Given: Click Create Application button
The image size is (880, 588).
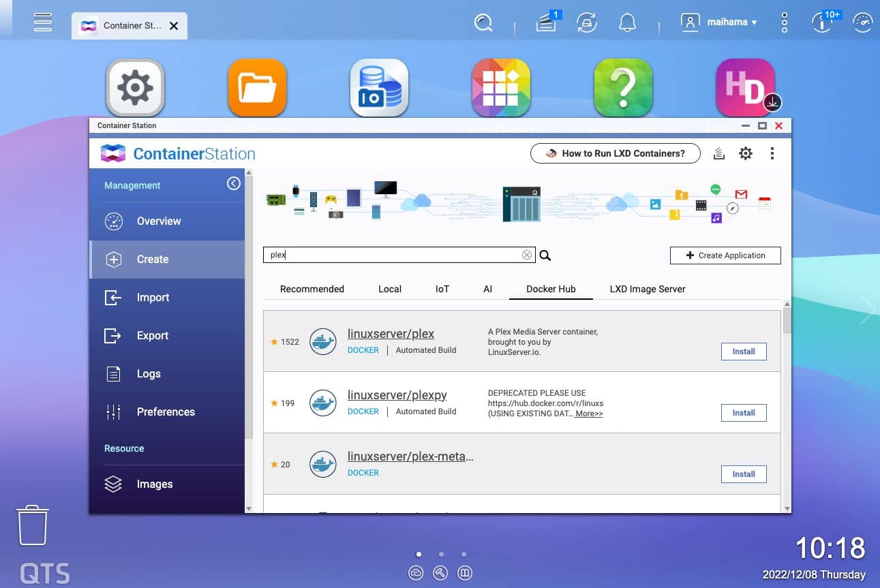Looking at the screenshot, I should point(725,256).
